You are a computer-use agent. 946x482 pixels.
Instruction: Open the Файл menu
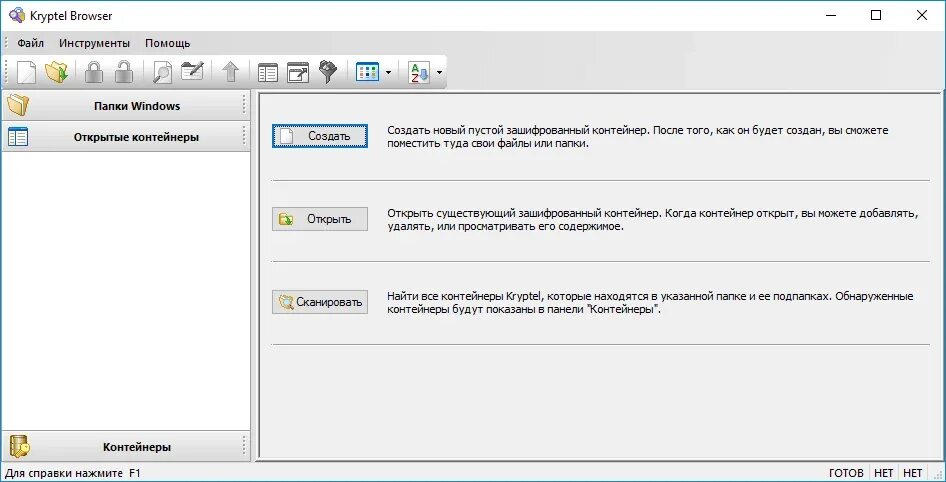[30, 43]
